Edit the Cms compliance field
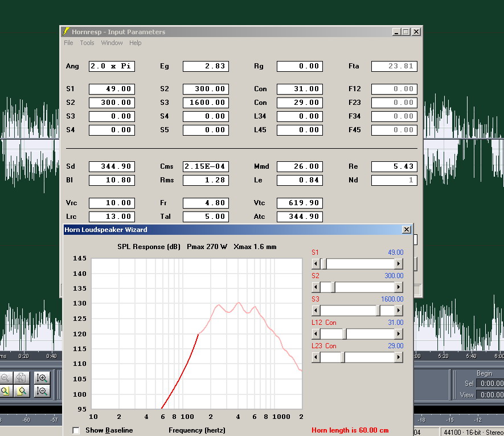504x436 pixels. [206, 166]
